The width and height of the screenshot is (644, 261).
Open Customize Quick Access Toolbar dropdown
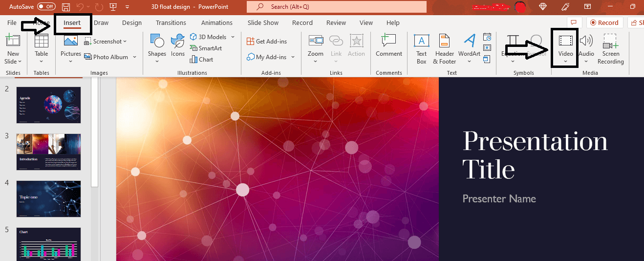pos(127,7)
